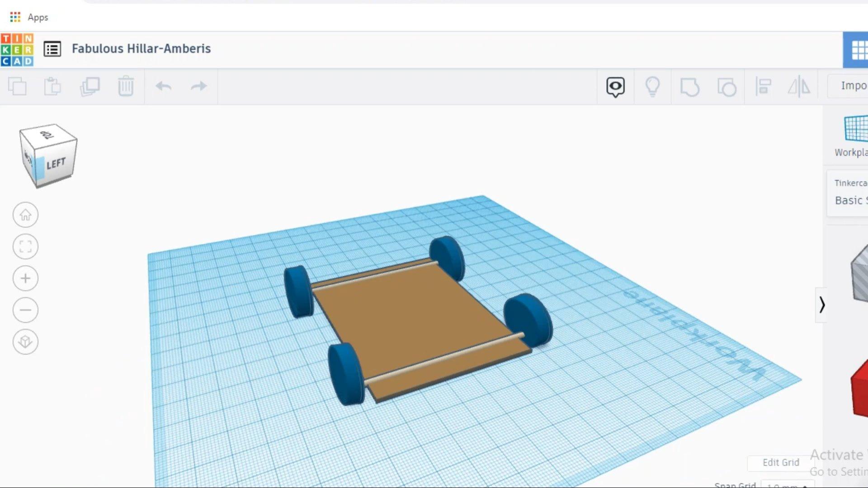Switch to orthographic view toggle
Image resolution: width=868 pixels, height=488 pixels.
(25, 342)
